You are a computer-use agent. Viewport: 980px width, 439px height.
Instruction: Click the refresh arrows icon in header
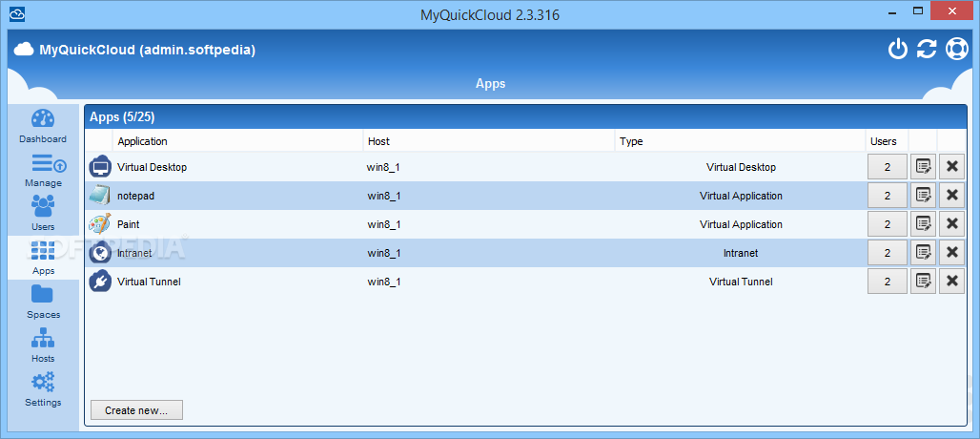927,49
